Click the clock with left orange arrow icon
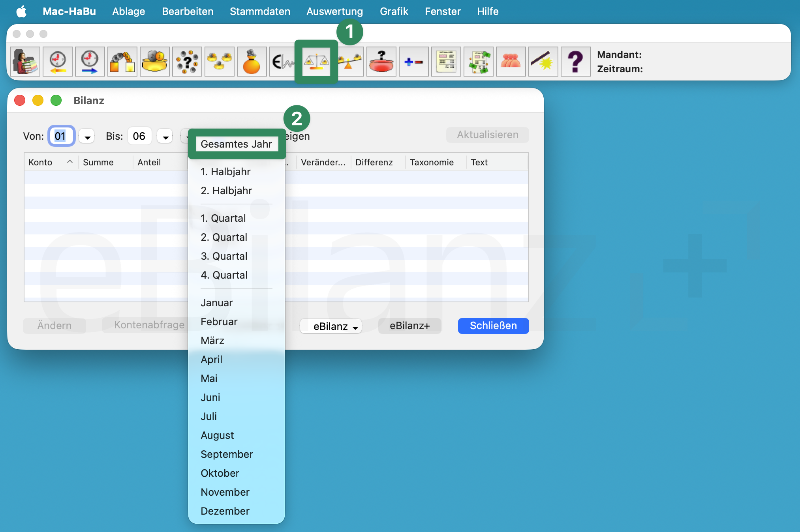This screenshot has height=532, width=800. 58,62
